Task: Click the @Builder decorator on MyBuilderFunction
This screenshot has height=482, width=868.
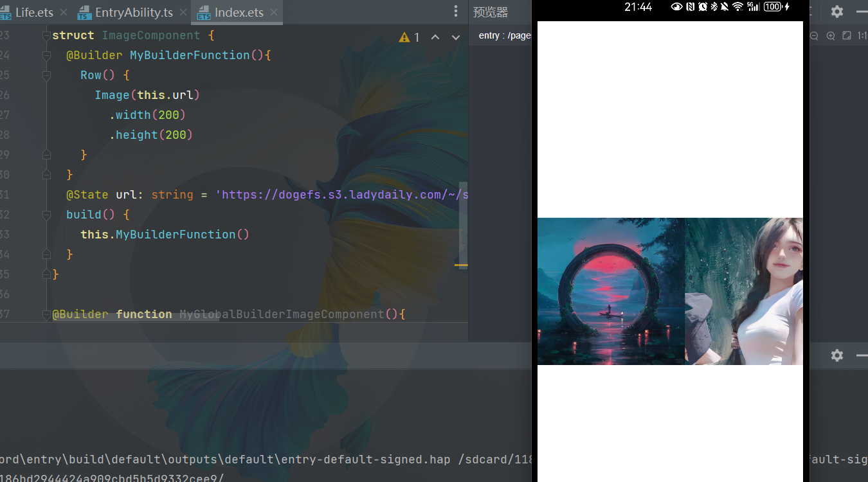Action: tap(95, 55)
